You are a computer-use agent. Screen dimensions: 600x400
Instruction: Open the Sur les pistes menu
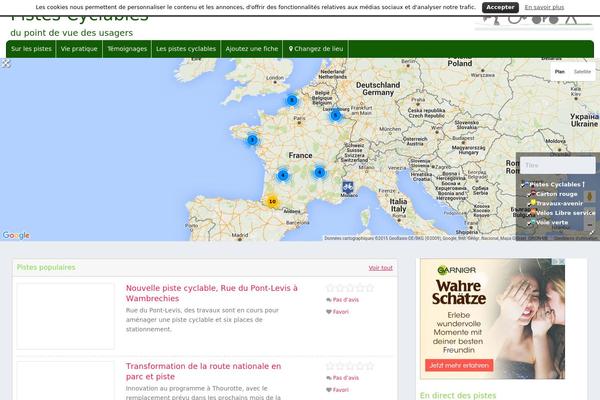coord(31,49)
